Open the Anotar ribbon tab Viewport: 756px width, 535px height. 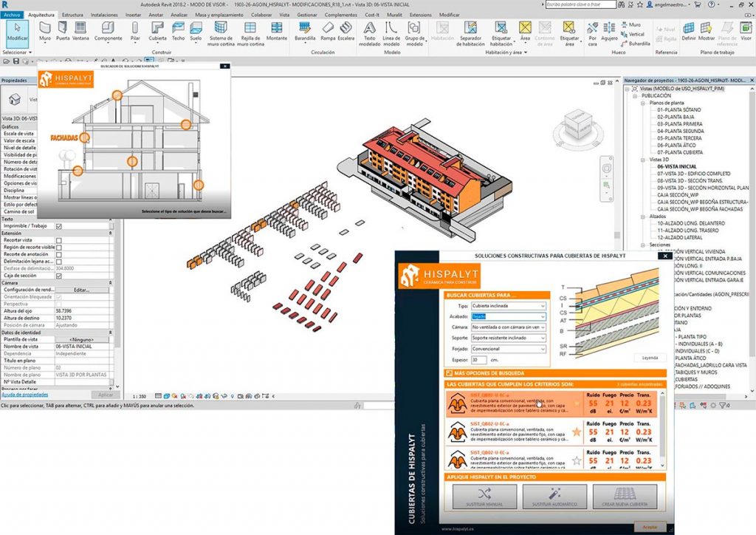155,15
